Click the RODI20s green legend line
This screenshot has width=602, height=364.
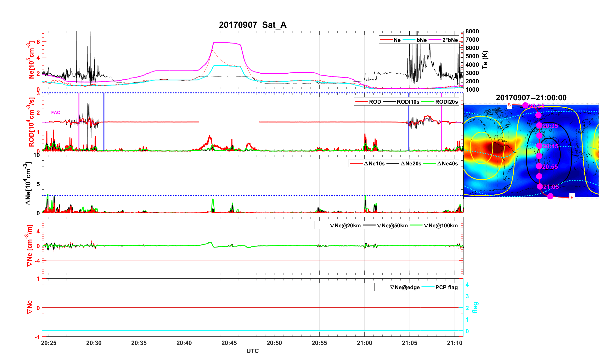point(428,102)
